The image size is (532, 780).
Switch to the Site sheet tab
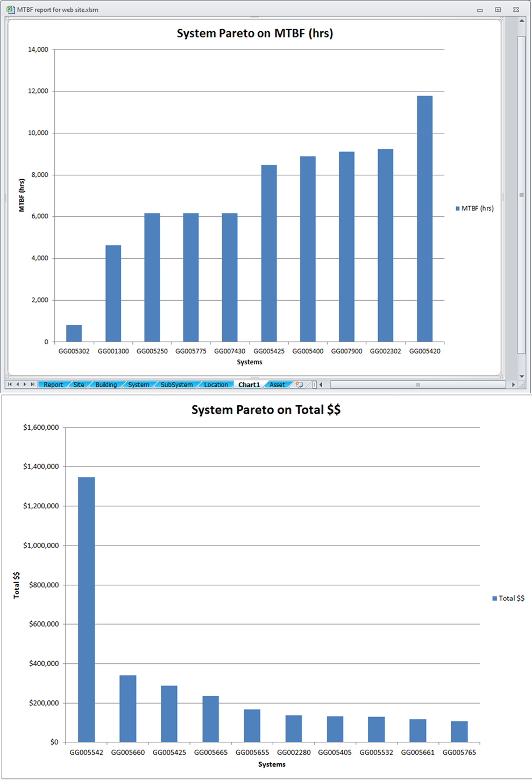coord(79,385)
